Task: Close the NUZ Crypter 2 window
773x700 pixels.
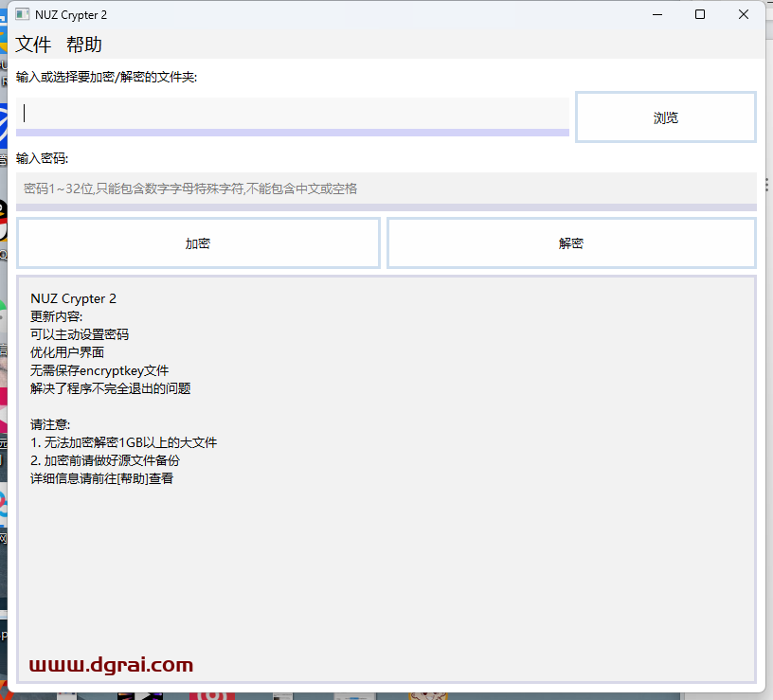Action: point(744,14)
